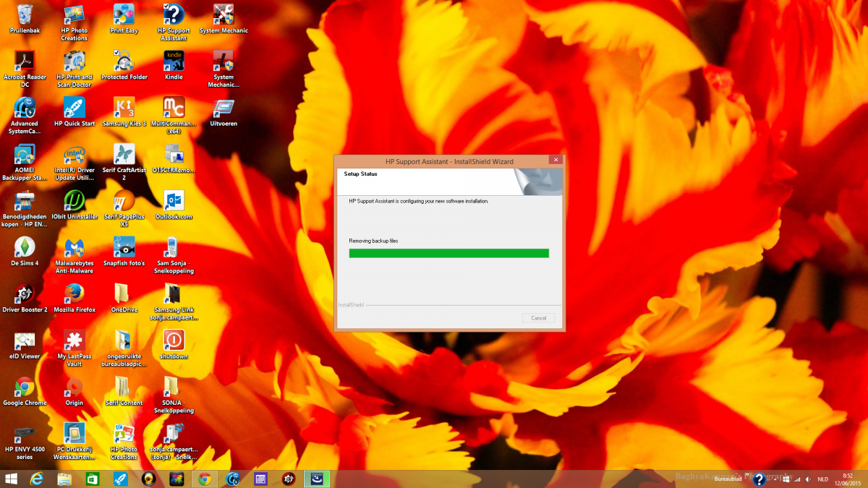Open the Windows Store taskbar icon
Viewport: 868px width, 488px height.
(92, 479)
